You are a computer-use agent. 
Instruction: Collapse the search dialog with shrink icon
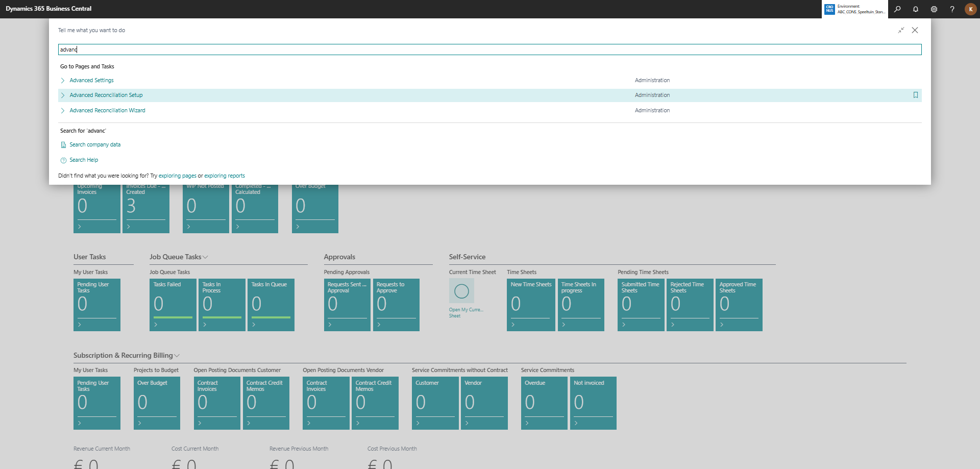click(x=901, y=31)
